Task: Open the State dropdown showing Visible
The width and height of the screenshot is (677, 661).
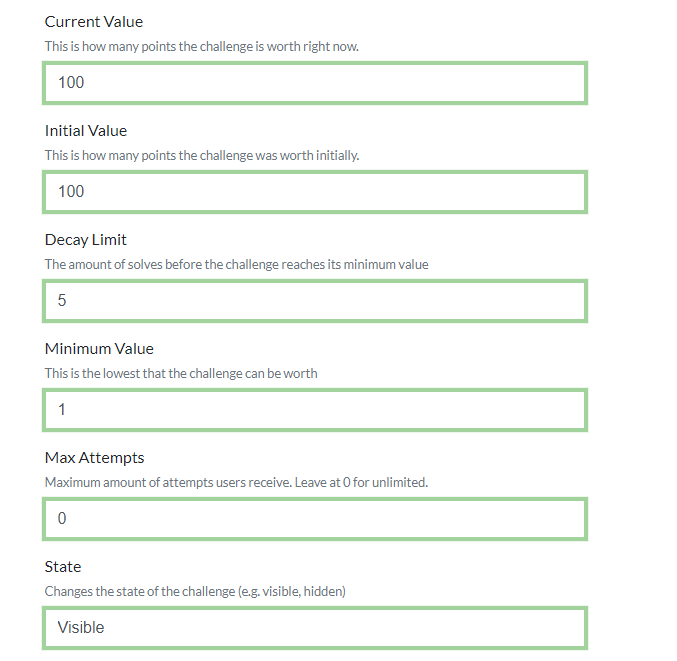Action: click(314, 628)
